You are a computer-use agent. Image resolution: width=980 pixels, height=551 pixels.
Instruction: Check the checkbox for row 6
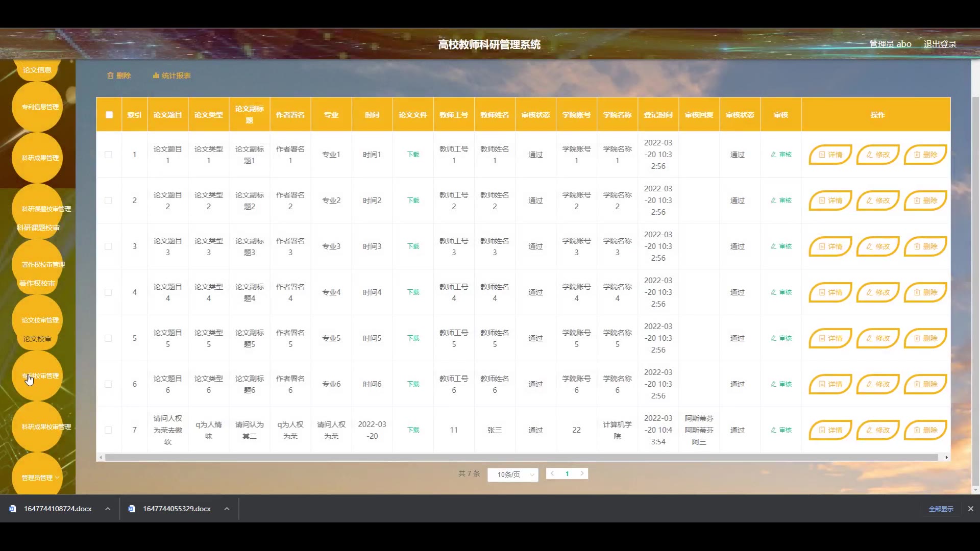point(108,384)
